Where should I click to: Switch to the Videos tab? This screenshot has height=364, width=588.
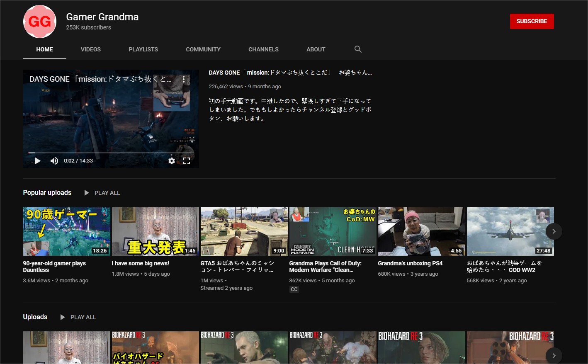pos(91,49)
